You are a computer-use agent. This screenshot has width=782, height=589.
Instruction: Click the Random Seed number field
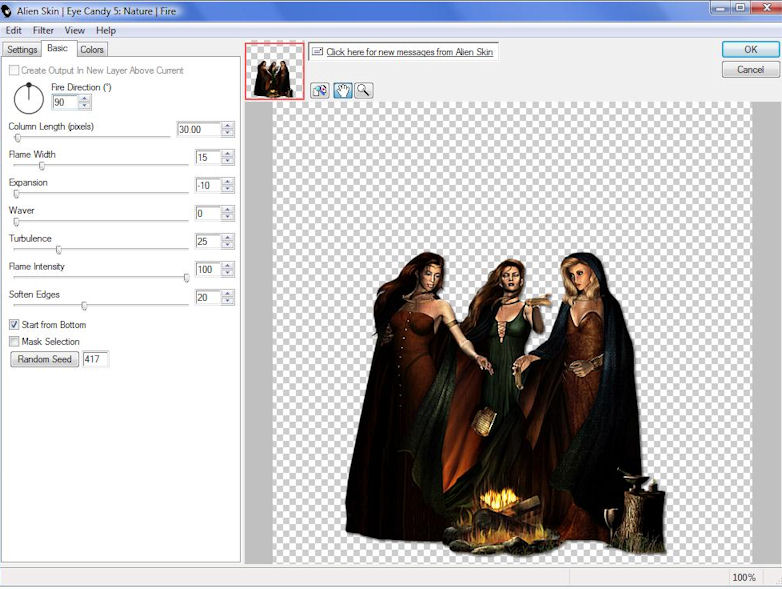[95, 359]
